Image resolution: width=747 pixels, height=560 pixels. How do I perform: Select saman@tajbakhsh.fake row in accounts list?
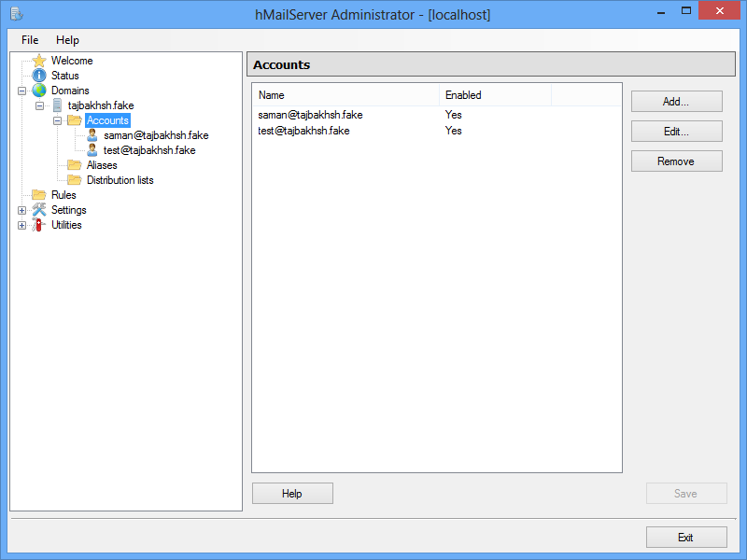tap(437, 115)
